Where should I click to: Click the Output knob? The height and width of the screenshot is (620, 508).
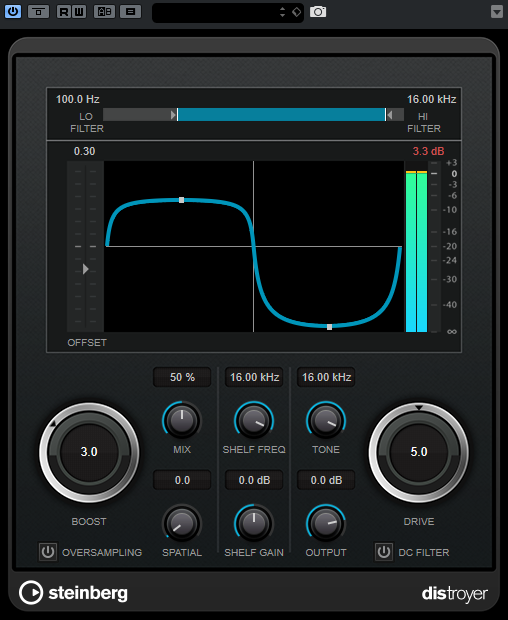(326, 524)
